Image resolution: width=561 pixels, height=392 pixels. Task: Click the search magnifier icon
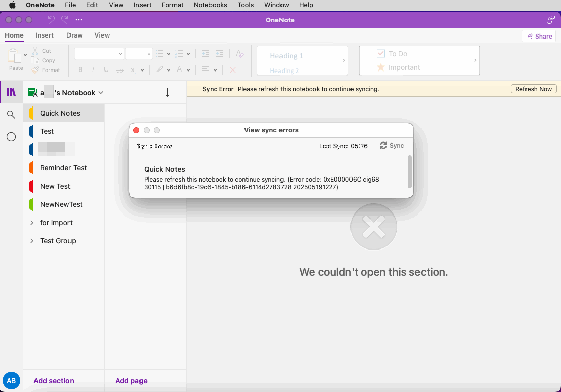[11, 115]
